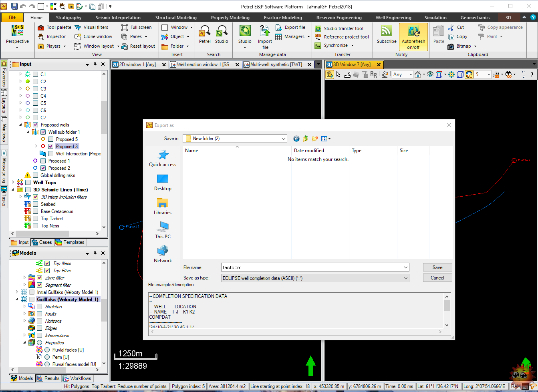Image resolution: width=538 pixels, height=392 pixels.
Task: Open Libraries location in dialog
Action: click(x=163, y=206)
